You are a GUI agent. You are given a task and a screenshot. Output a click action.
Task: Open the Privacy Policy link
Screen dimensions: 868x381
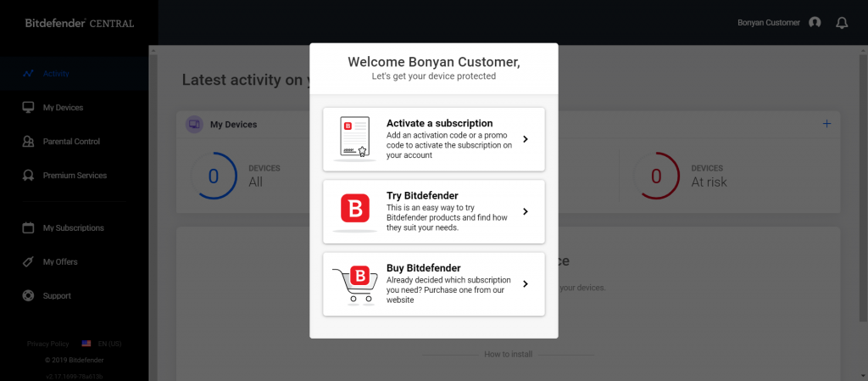point(48,344)
